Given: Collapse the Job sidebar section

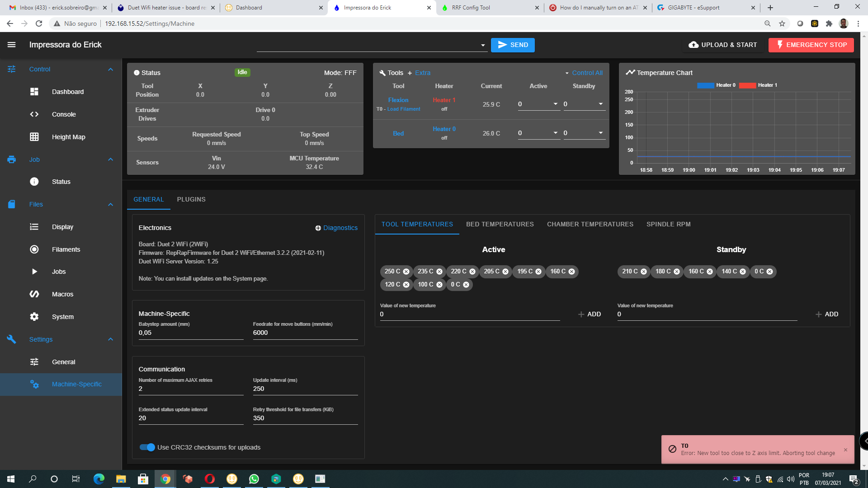Looking at the screenshot, I should [111, 160].
